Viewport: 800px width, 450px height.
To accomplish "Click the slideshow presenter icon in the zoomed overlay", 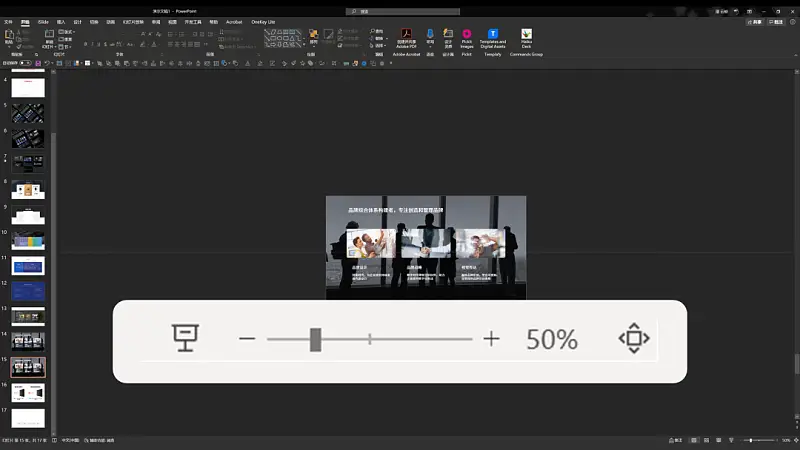I will [185, 338].
